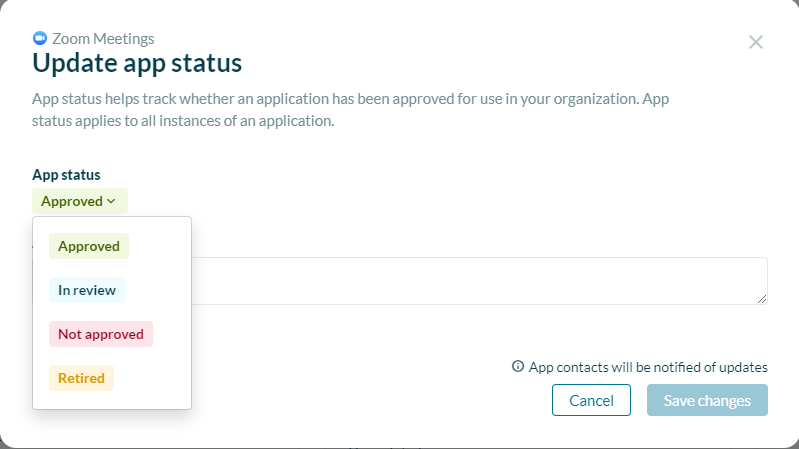This screenshot has height=449, width=799.
Task: Click the app status description paragraph
Action: pyautogui.click(x=351, y=110)
